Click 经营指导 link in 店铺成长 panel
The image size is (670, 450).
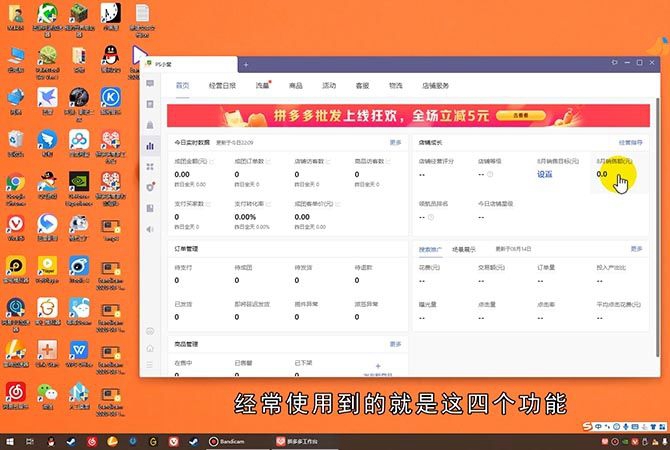pos(631,142)
